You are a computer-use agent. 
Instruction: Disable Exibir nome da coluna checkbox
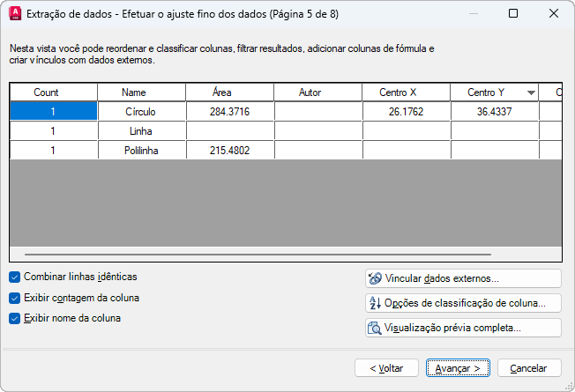point(15,319)
